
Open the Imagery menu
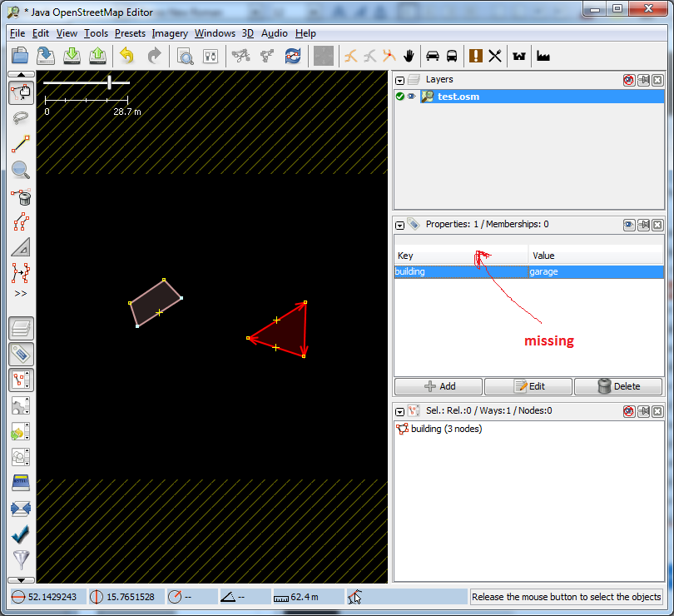[x=170, y=33]
